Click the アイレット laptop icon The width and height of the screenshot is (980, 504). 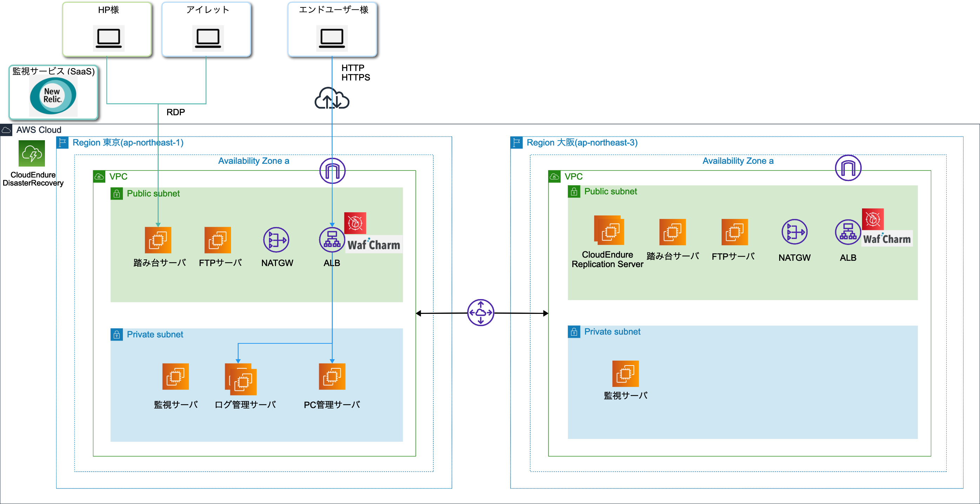[x=208, y=38]
